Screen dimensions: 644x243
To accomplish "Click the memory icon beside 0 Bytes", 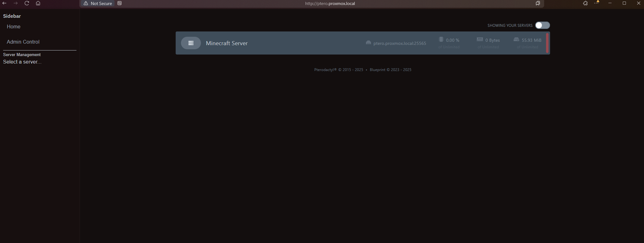I will coord(480,39).
